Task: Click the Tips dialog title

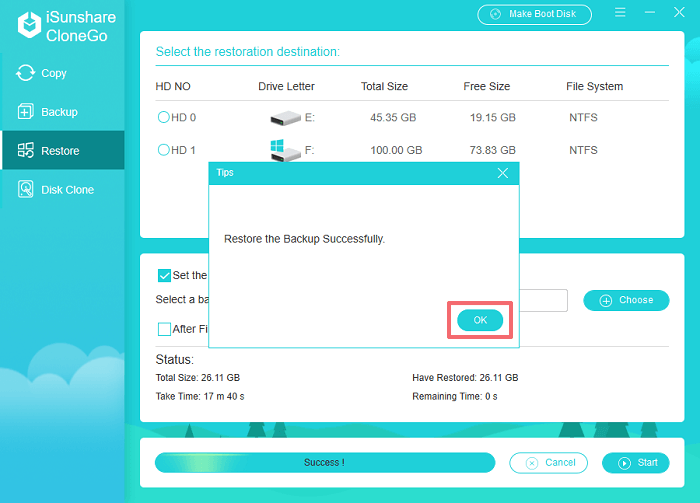Action: [225, 173]
